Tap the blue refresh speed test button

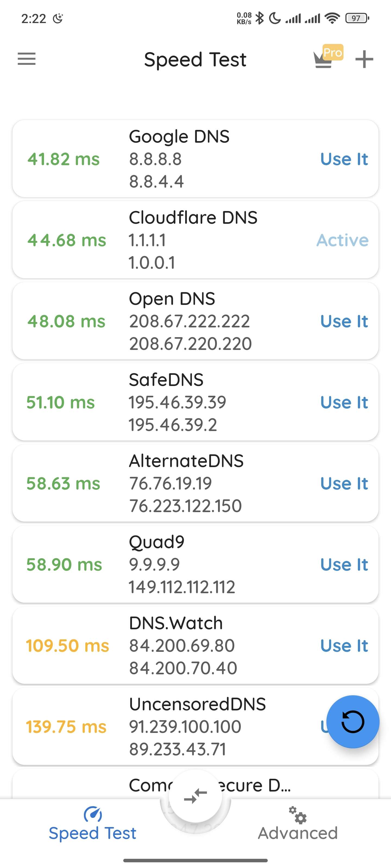tap(353, 722)
